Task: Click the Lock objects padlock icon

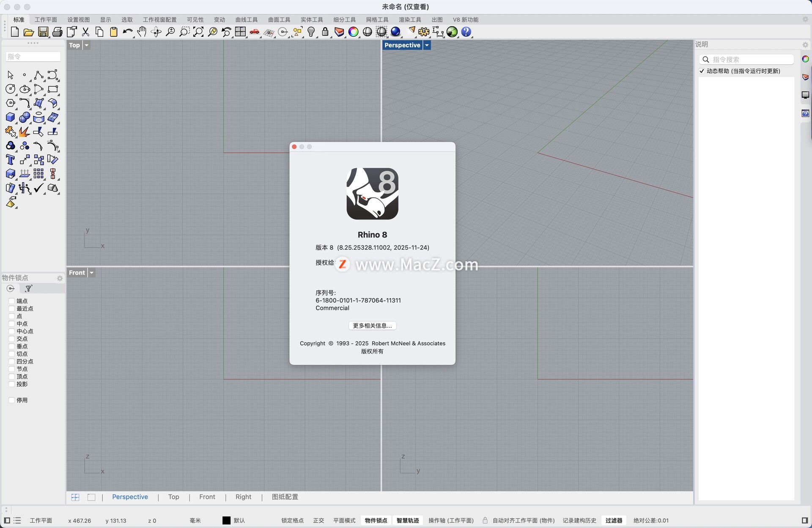Action: pos(325,32)
